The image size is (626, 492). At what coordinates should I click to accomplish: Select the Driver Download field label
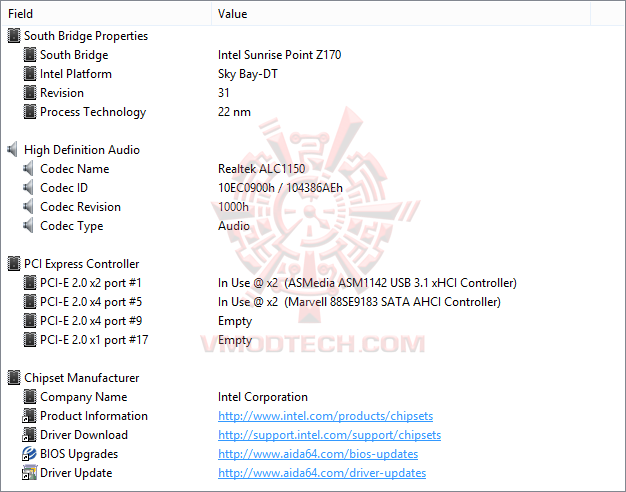click(84, 434)
